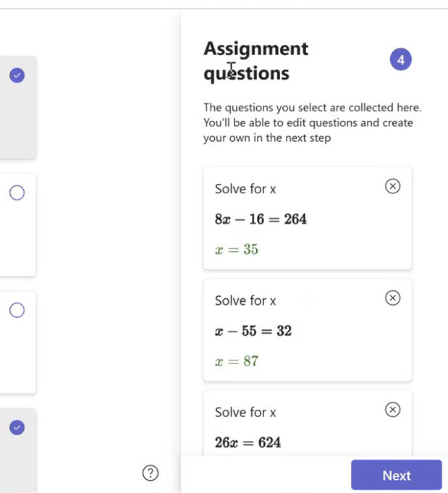Click the green answer x = 87
The width and height of the screenshot is (448, 493).
click(237, 361)
